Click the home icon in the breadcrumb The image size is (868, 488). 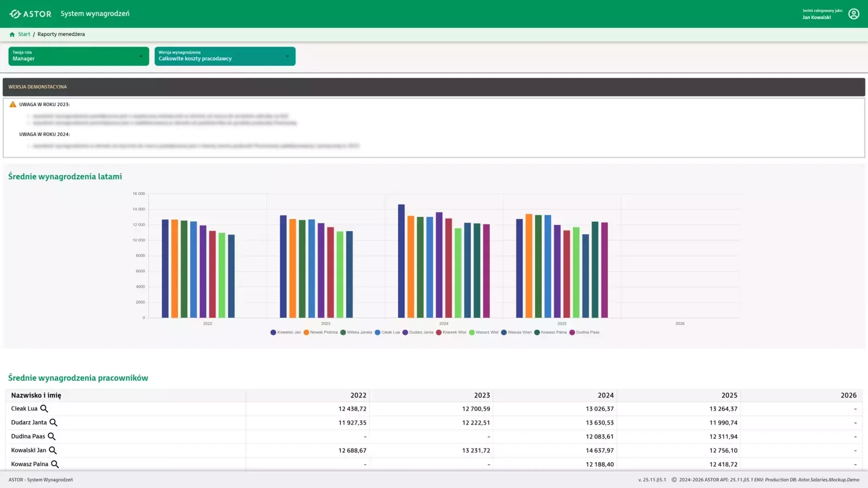12,34
